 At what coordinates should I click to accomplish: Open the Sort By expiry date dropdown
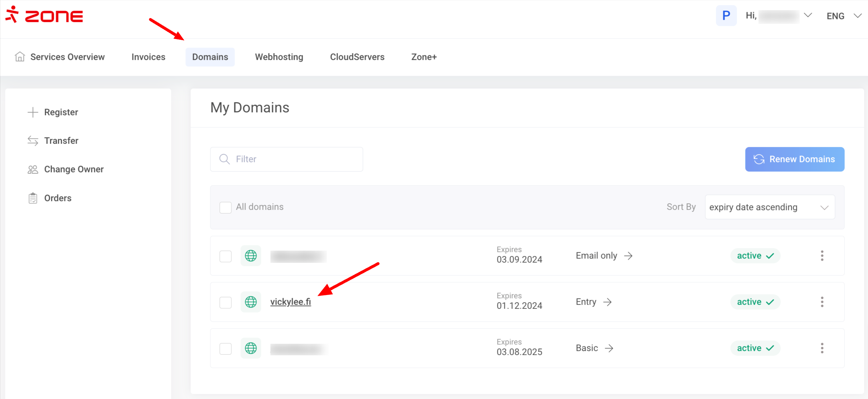(769, 207)
